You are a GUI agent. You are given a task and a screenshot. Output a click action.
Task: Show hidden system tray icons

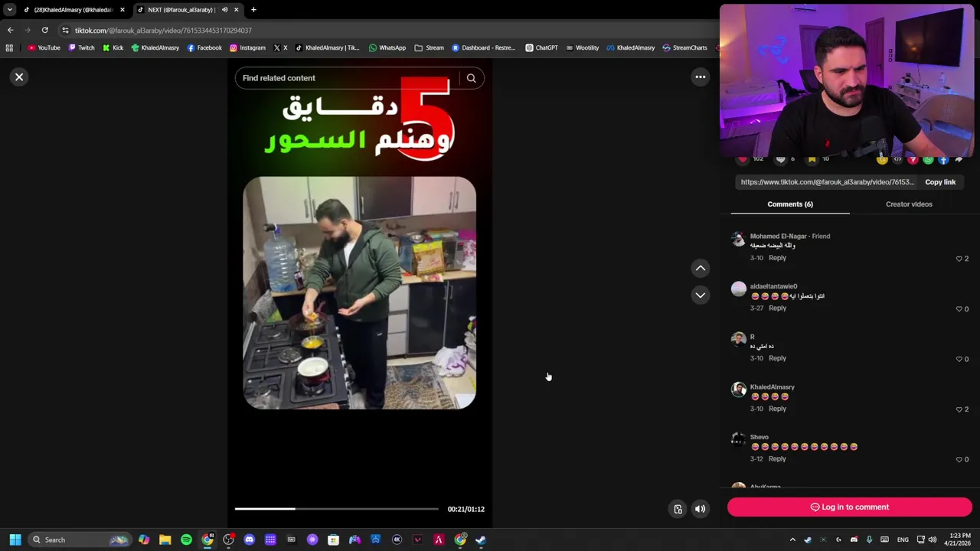pyautogui.click(x=792, y=540)
